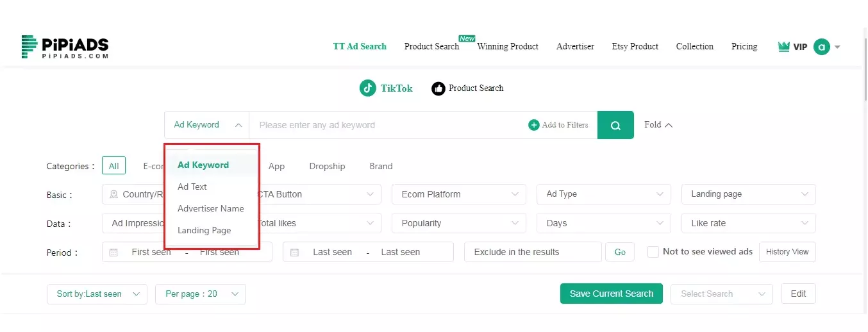Open Product Search in the top navigation

tap(431, 46)
